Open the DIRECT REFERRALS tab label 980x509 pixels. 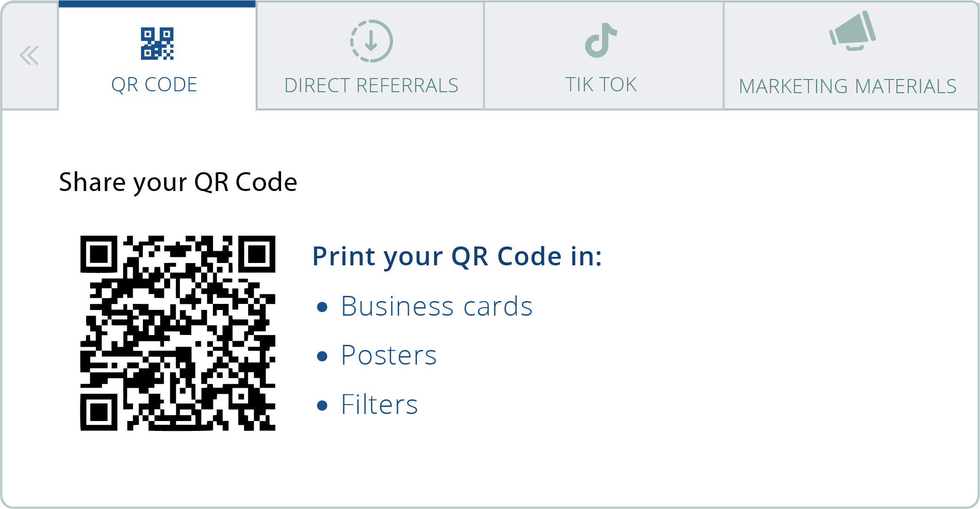(371, 86)
